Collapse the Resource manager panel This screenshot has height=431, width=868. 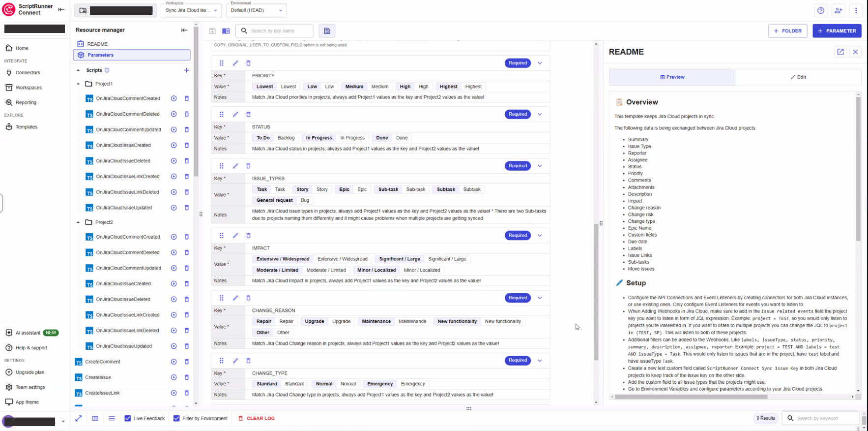tap(184, 30)
